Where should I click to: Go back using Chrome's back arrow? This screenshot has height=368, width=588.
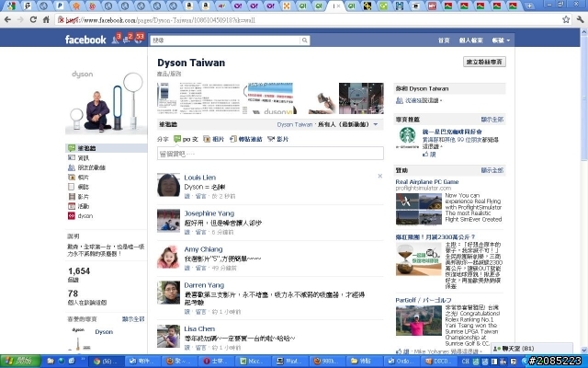[x=8, y=19]
